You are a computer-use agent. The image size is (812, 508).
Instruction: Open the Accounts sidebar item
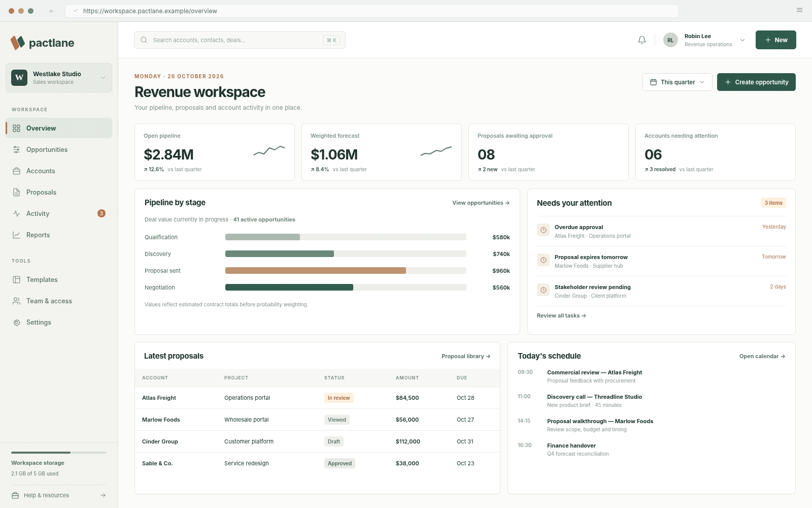pyautogui.click(x=59, y=171)
